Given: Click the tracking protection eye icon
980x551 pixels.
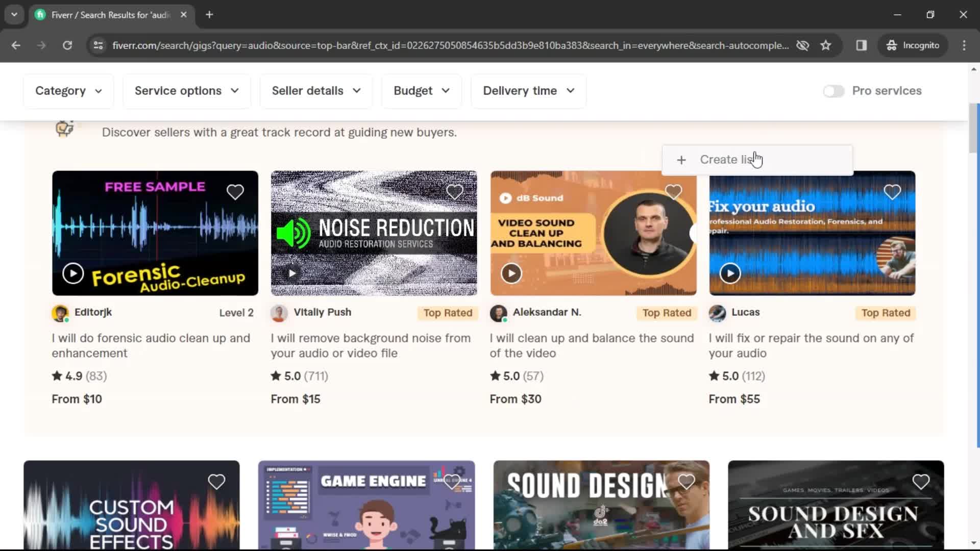Looking at the screenshot, I should (803, 45).
